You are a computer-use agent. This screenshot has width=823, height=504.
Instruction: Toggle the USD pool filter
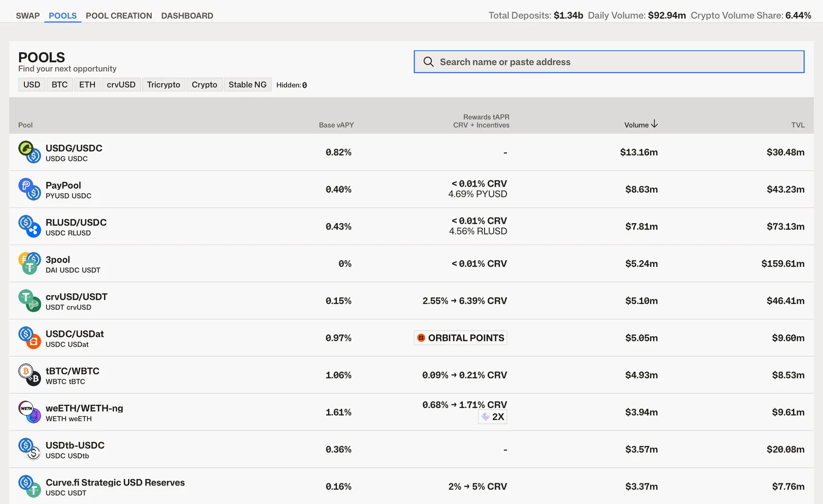[x=32, y=84]
